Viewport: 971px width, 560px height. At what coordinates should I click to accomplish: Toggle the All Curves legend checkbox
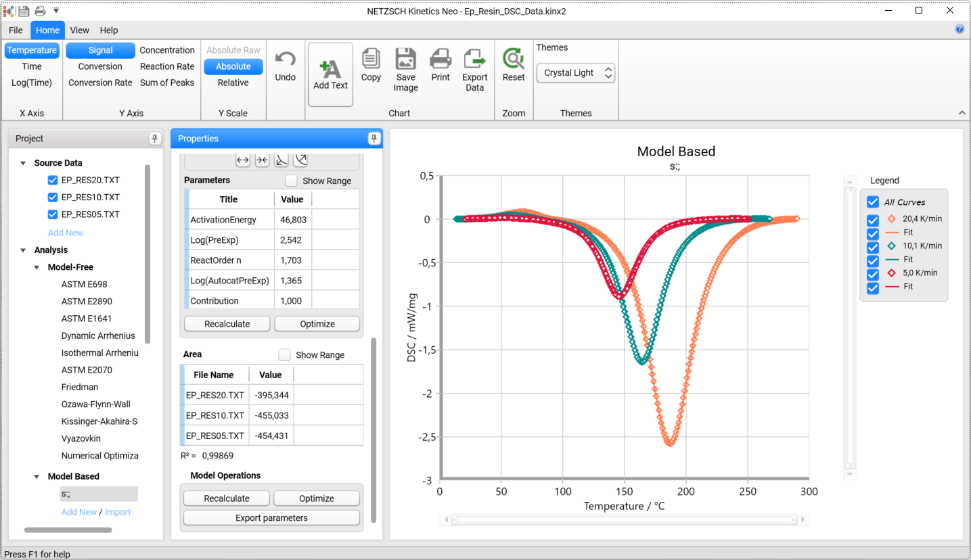coord(873,202)
